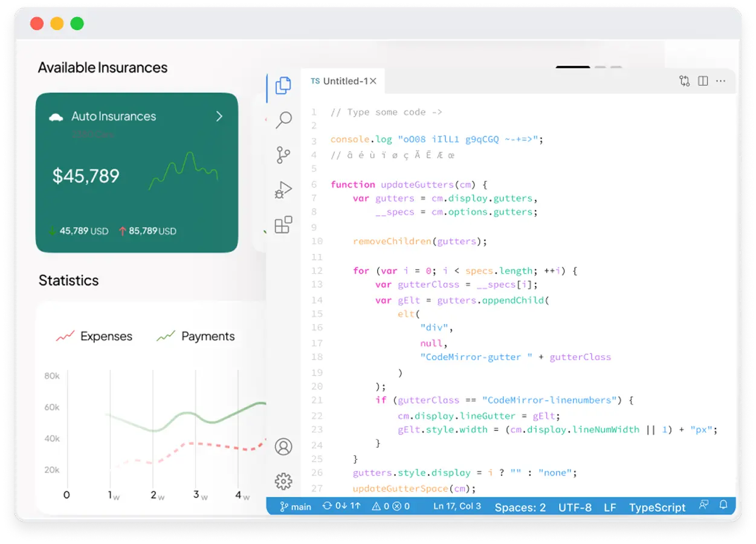756x544 pixels.
Task: Open the Accounts profile icon
Action: pos(283,447)
